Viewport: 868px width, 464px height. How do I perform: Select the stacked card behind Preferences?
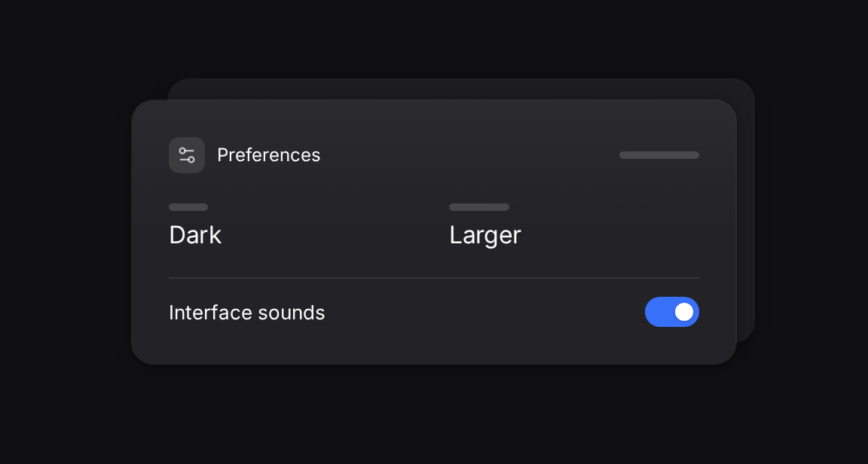pyautogui.click(x=746, y=210)
